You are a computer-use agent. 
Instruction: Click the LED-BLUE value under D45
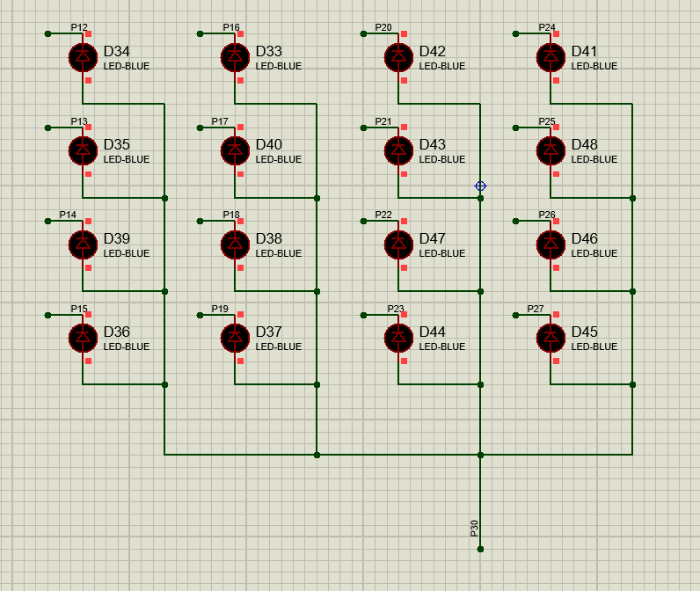pos(594,347)
